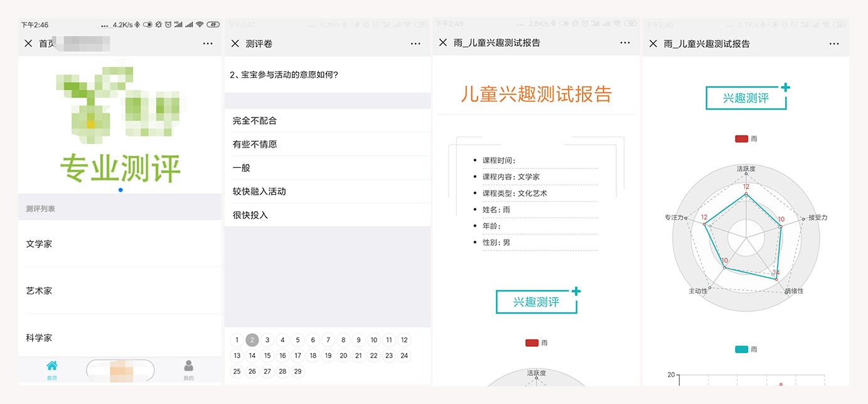Toggle the red 雨 radar legend swatch
The width and height of the screenshot is (868, 404).
741,138
